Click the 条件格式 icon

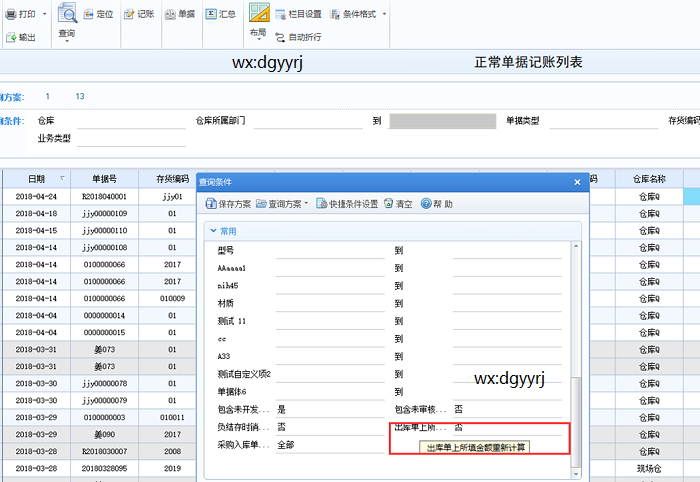335,14
